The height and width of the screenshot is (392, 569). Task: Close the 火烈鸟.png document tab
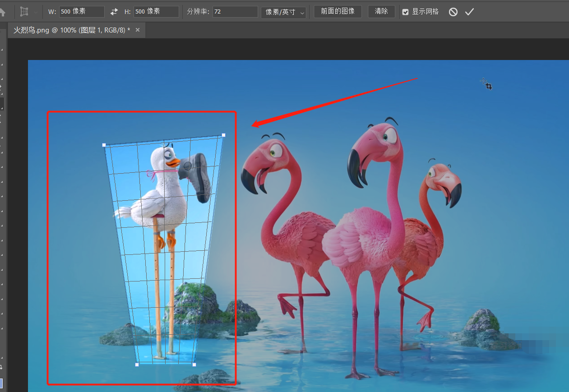pos(138,30)
